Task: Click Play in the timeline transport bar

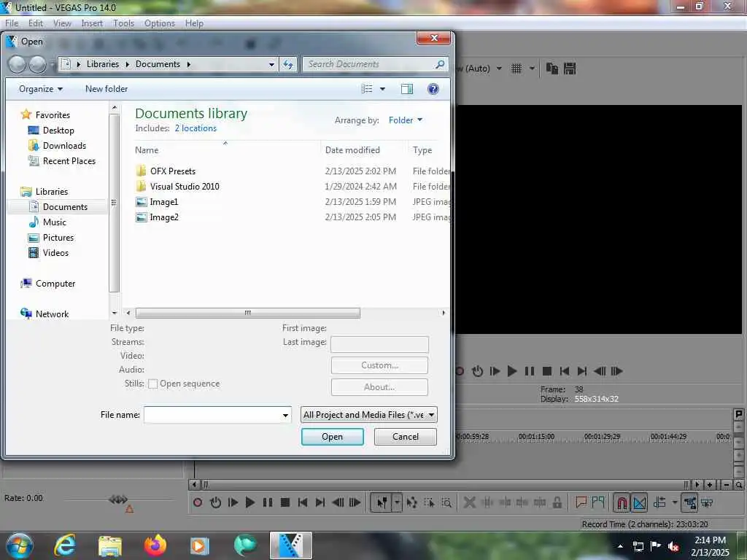Action: pyautogui.click(x=250, y=502)
